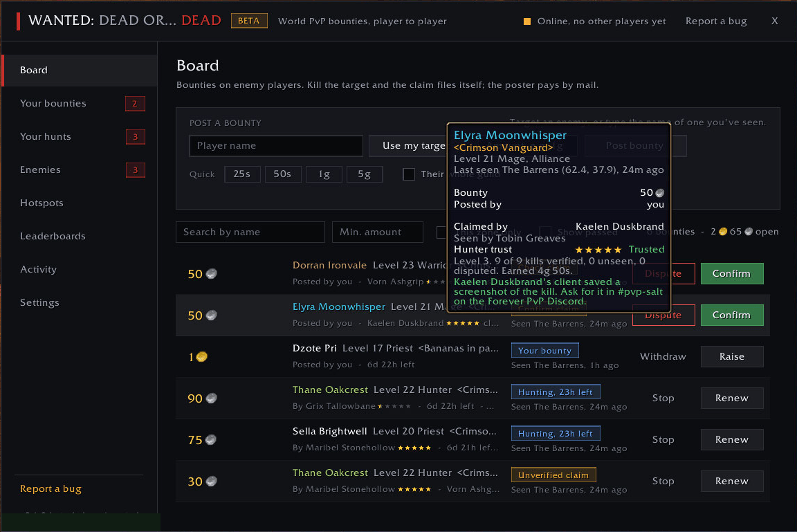Click silver coin beside Bounty 50 in tooltip

coord(660,193)
